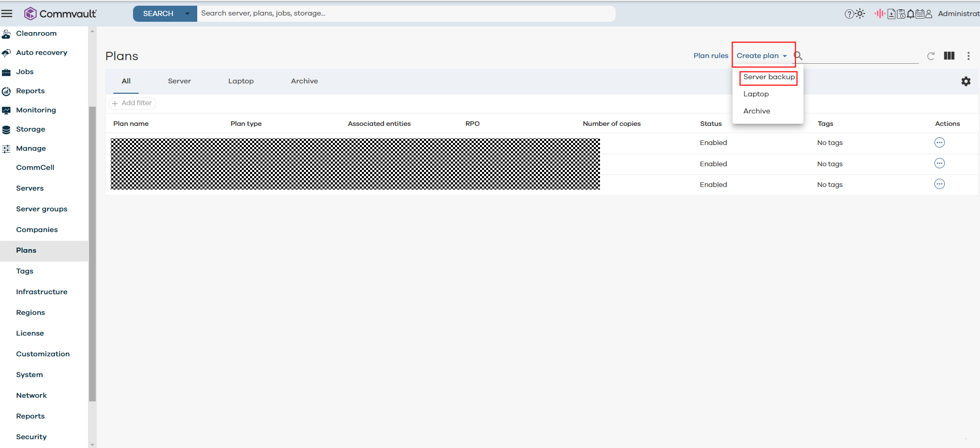Viewport: 980px width, 448px height.
Task: Open actions menu for the first plan
Action: point(939,142)
